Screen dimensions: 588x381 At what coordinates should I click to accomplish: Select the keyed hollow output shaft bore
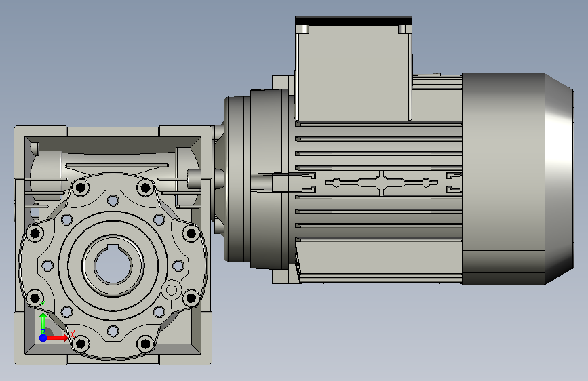pyautogui.click(x=113, y=264)
